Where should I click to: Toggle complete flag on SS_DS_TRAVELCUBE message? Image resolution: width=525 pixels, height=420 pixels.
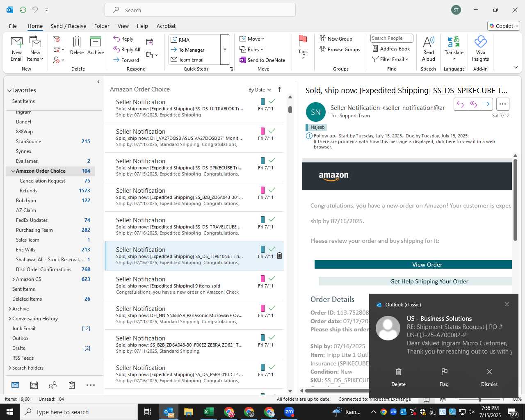(272, 219)
